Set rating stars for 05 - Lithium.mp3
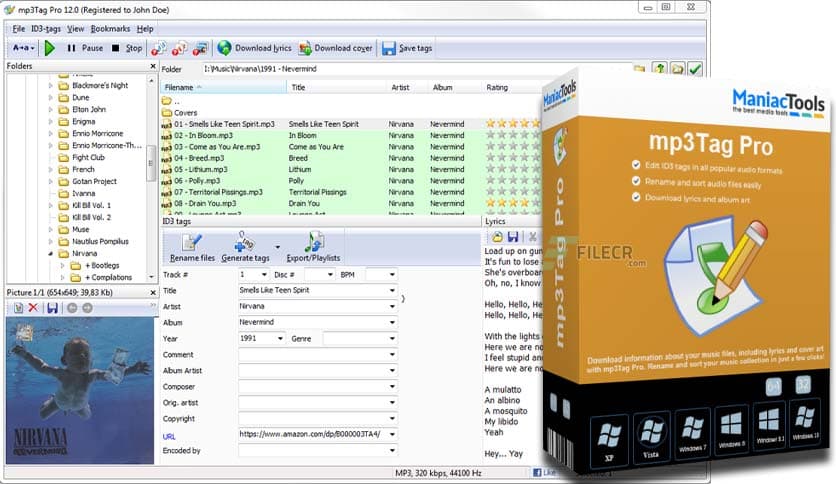 coord(512,169)
